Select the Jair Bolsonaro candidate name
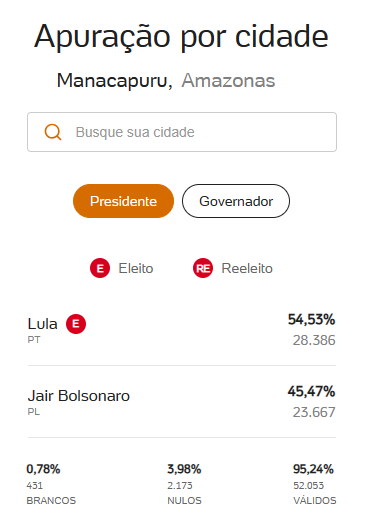 (x=79, y=396)
